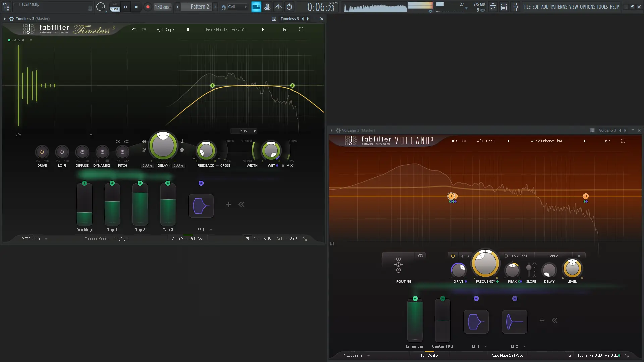The width and height of the screenshot is (644, 362).
Task: Toggle the Timeless DRIVE power button
Action: 42,152
